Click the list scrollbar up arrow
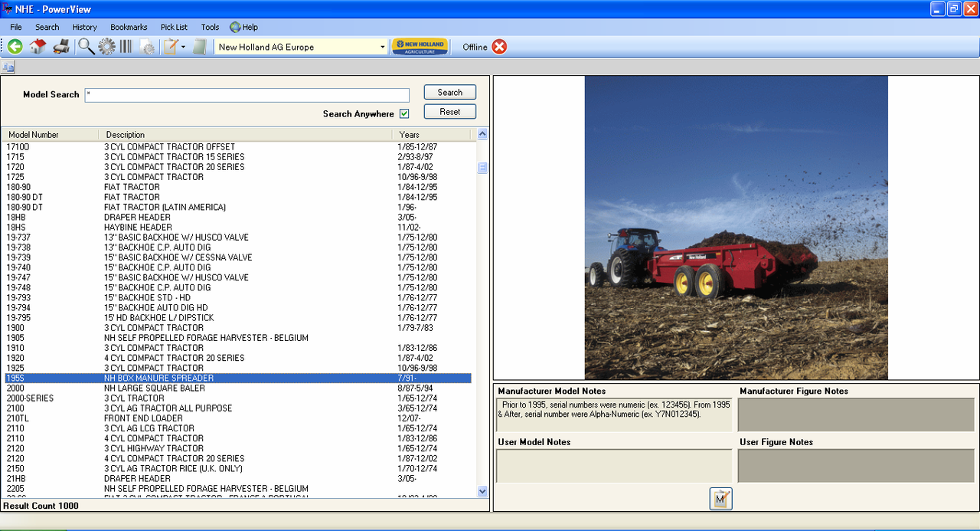980x531 pixels. tap(482, 134)
